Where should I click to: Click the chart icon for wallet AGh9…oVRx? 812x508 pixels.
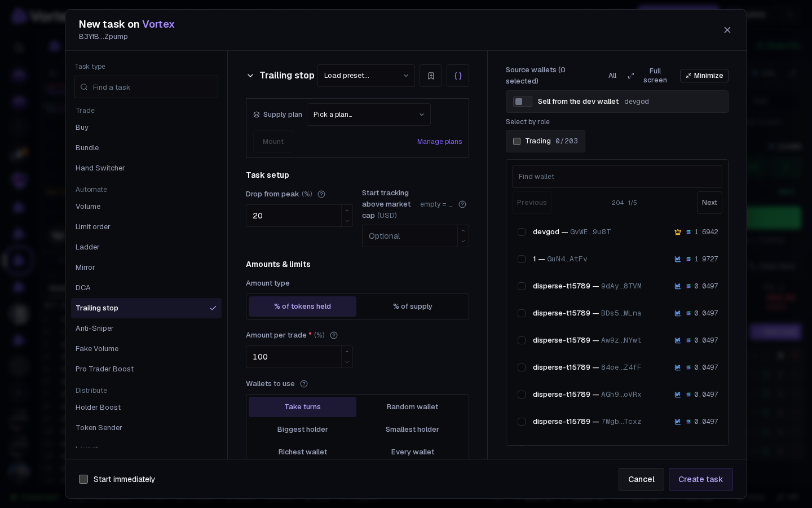coord(678,395)
